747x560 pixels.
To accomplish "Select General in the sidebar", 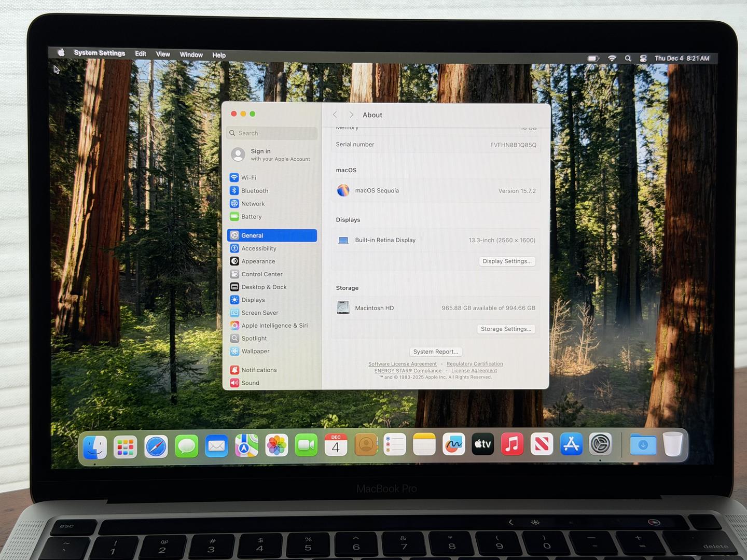I will click(272, 235).
